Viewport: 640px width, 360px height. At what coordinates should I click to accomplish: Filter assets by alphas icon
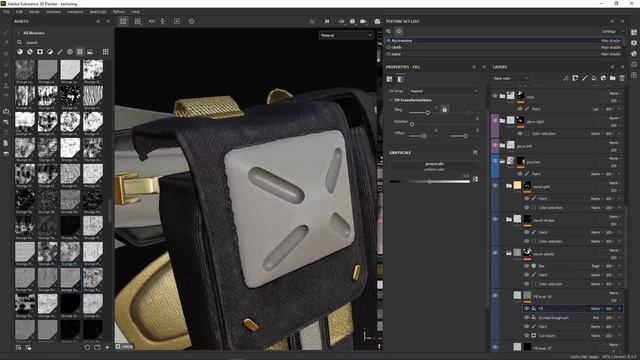70,52
